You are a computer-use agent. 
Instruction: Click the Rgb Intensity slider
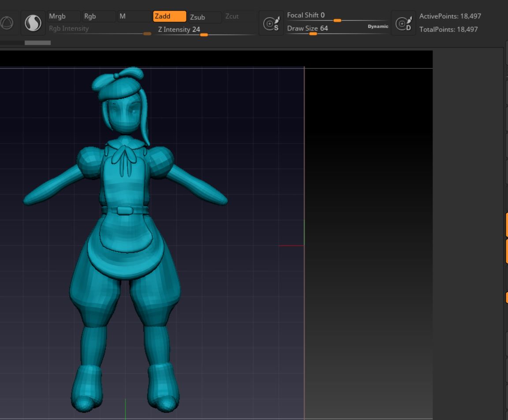click(x=100, y=29)
